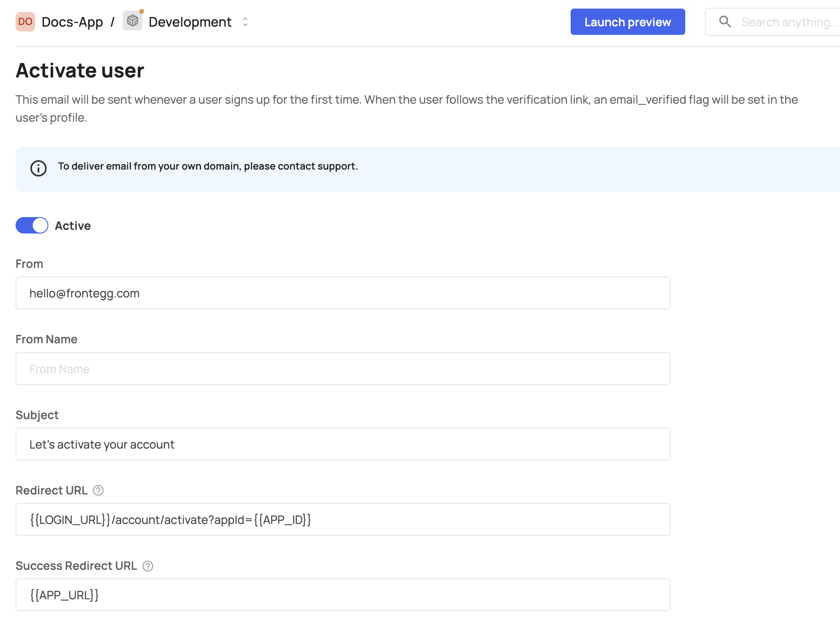Open the Redirect URL help tooltip icon
Image resolution: width=840 pixels, height=621 pixels.
click(x=98, y=490)
